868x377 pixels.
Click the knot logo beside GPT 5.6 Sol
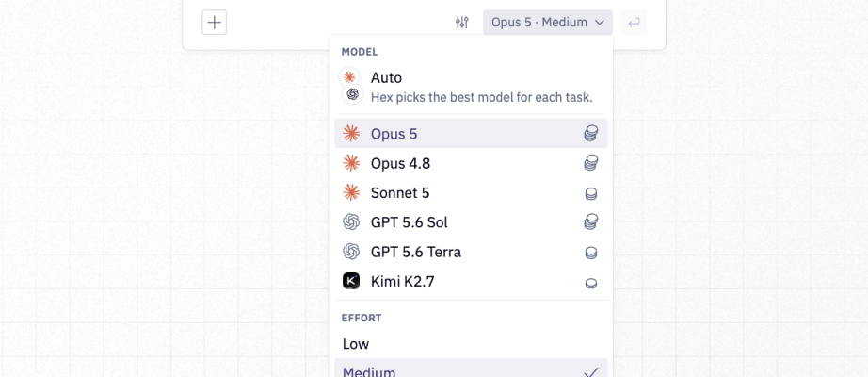pyautogui.click(x=351, y=222)
